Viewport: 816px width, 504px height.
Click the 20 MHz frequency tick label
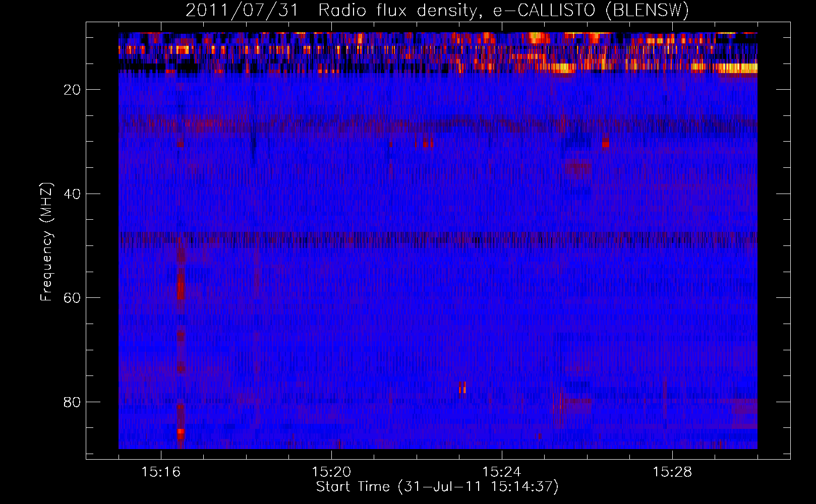click(x=73, y=90)
